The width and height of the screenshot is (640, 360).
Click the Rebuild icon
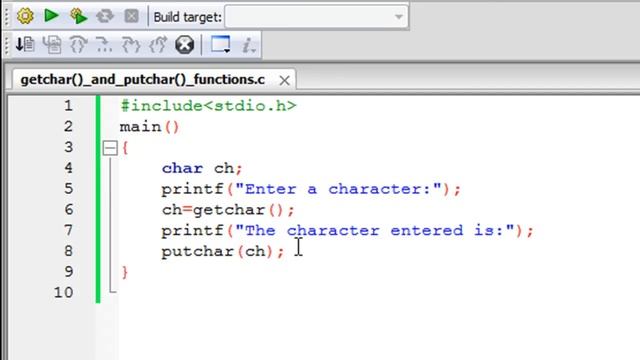tap(105, 16)
